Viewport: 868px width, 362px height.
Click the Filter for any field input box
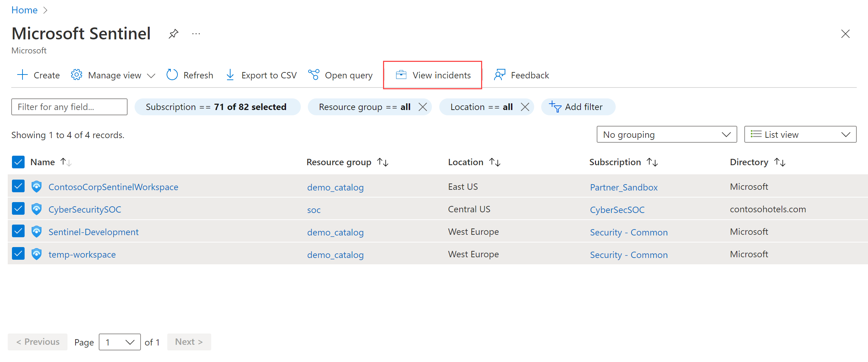69,107
